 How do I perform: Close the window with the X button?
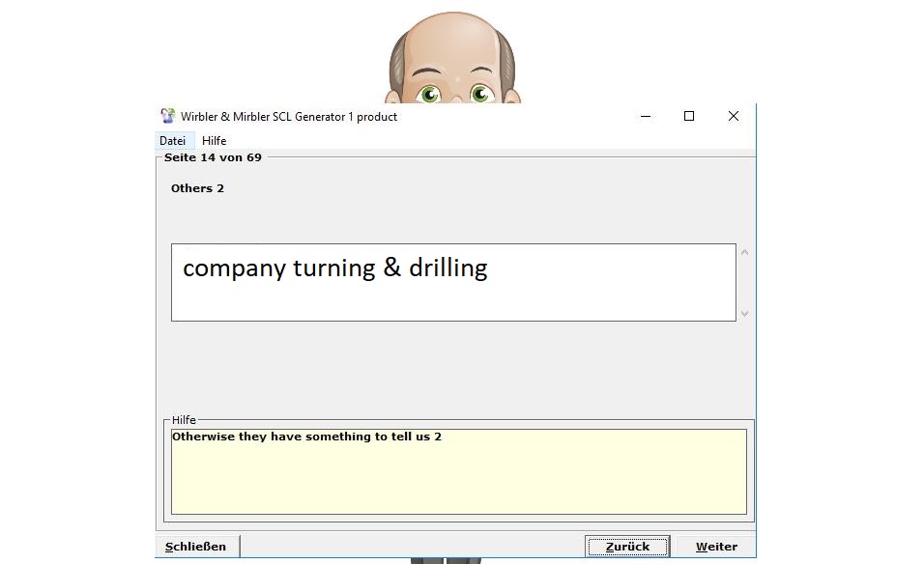point(733,116)
